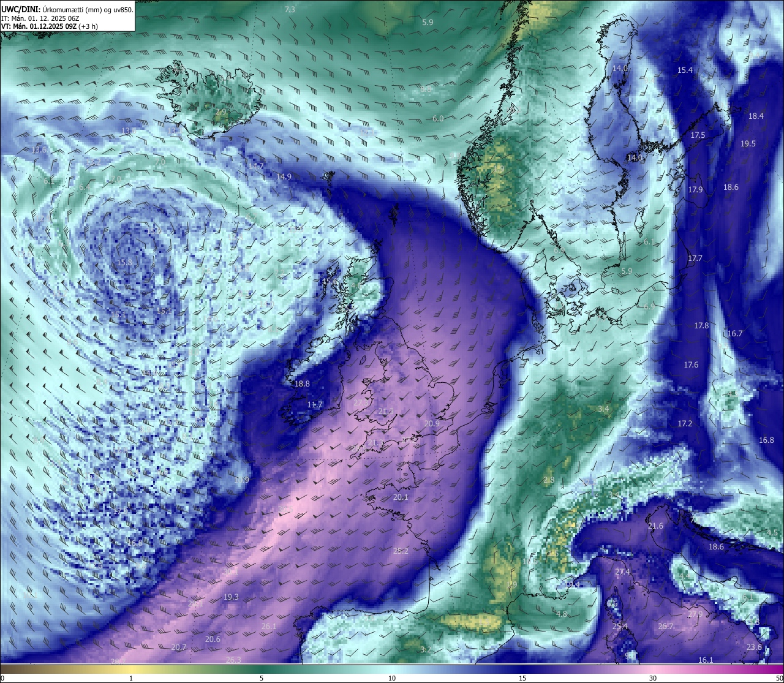Click the 23.6 value label

pos(754,647)
